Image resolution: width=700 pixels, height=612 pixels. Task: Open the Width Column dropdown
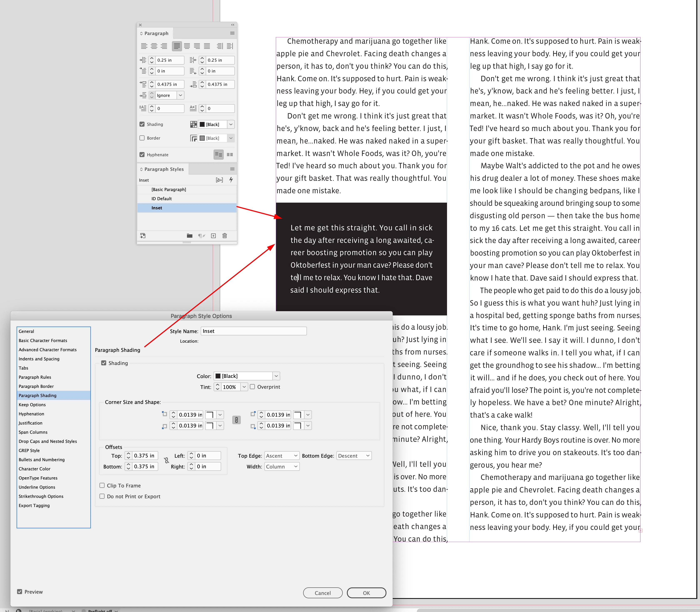pyautogui.click(x=281, y=467)
